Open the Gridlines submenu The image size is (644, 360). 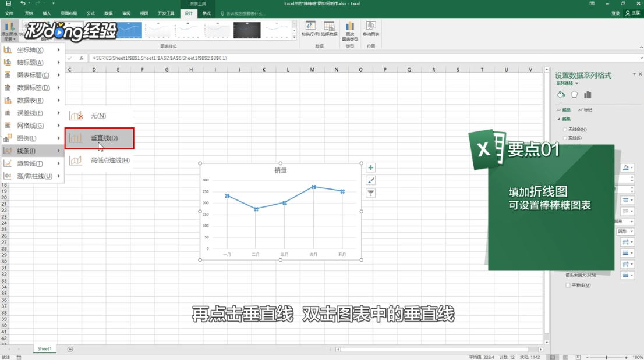(x=33, y=126)
